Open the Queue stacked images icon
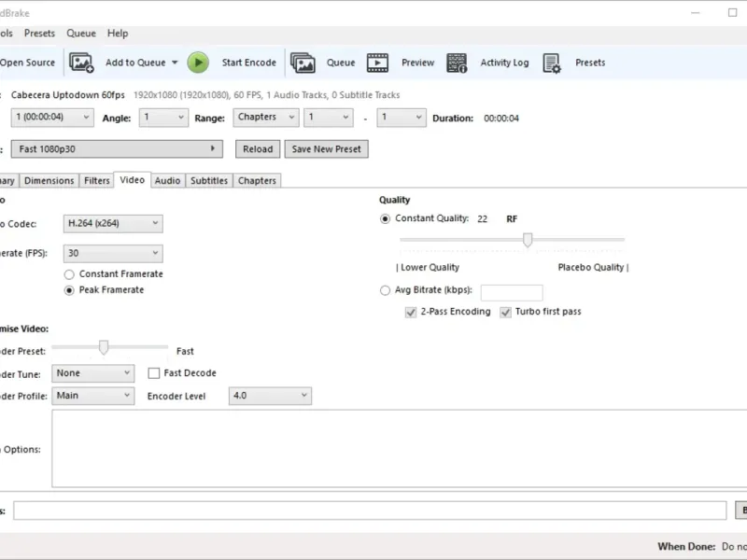This screenshot has height=560, width=747. tap(303, 63)
